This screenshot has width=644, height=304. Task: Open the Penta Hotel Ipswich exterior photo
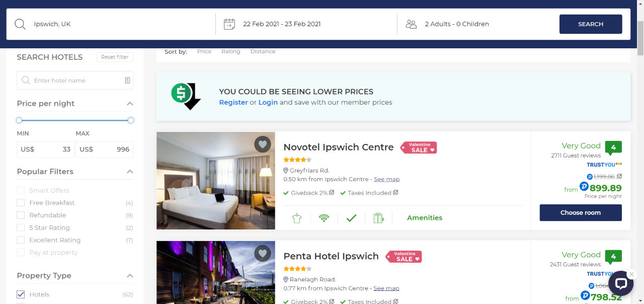216,272
